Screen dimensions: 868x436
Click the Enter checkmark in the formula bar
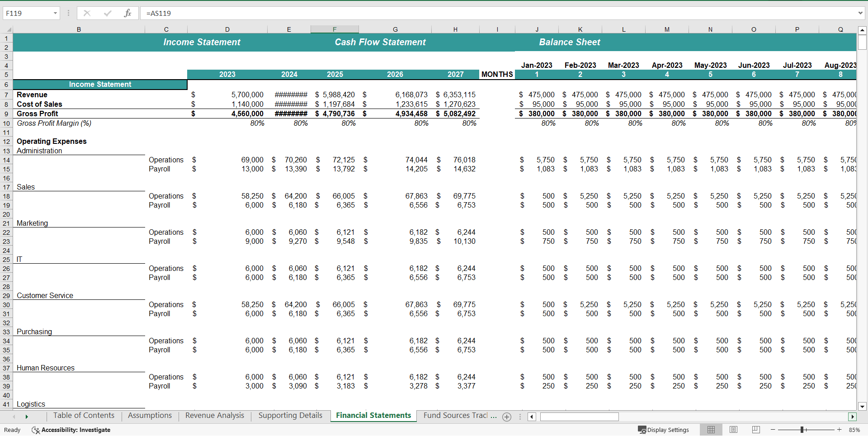[x=107, y=13]
